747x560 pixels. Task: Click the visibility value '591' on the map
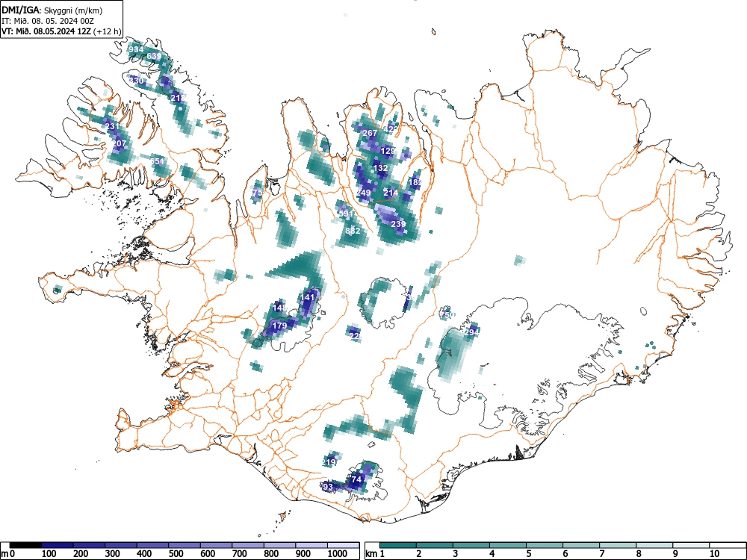pos(346,214)
